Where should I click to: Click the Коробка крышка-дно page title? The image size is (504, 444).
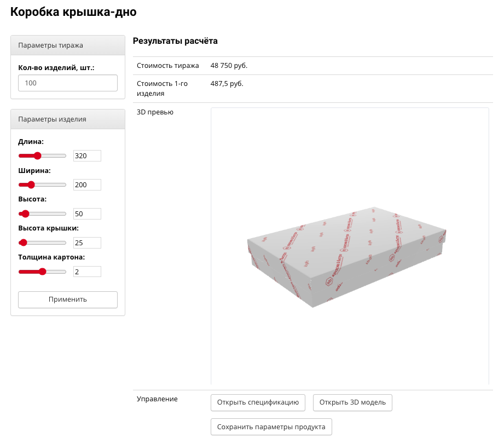(x=73, y=12)
